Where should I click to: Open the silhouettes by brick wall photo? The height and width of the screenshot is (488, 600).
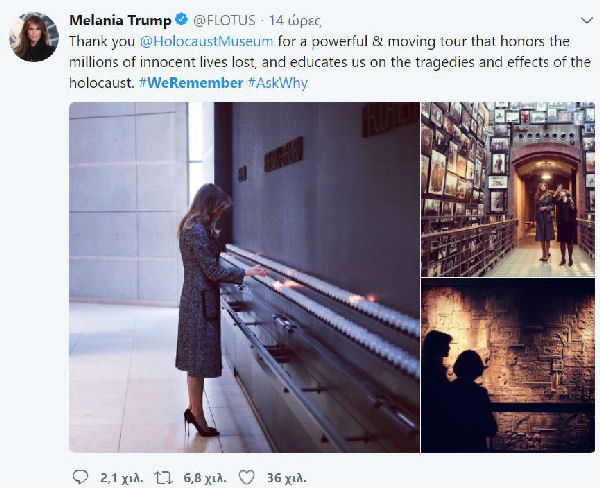(x=508, y=366)
